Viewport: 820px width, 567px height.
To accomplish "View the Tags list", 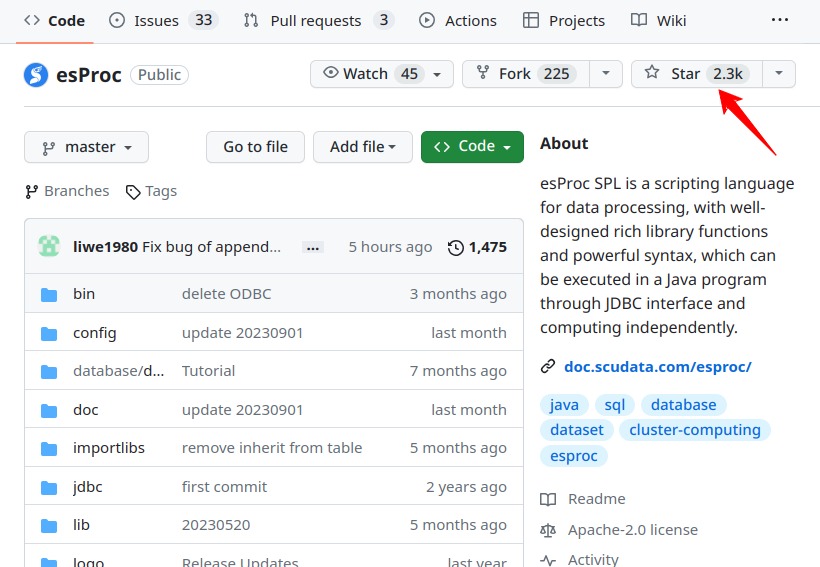I will 152,191.
